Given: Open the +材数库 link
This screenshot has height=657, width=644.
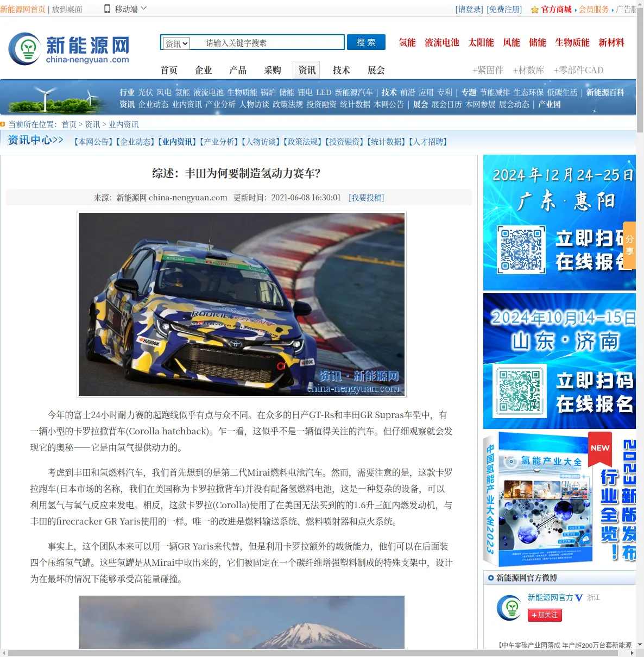Looking at the screenshot, I should point(528,70).
